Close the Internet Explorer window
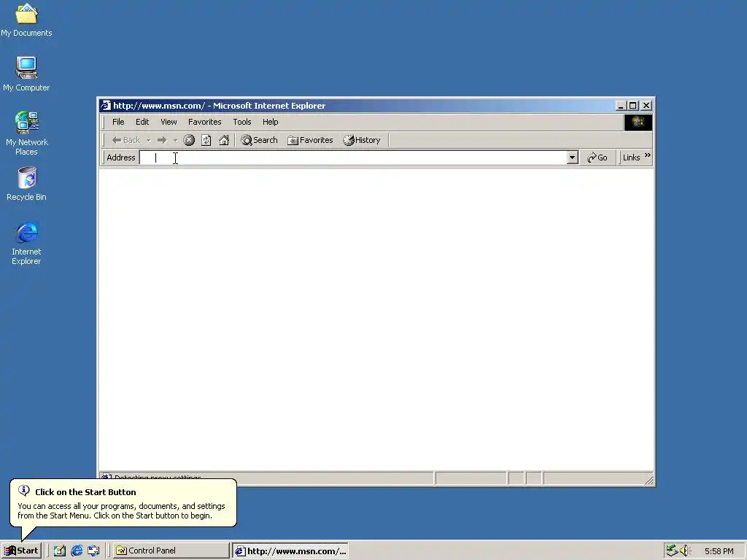 [646, 106]
